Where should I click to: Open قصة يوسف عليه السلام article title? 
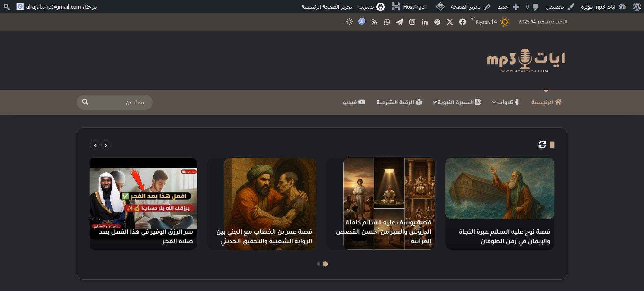point(384,232)
